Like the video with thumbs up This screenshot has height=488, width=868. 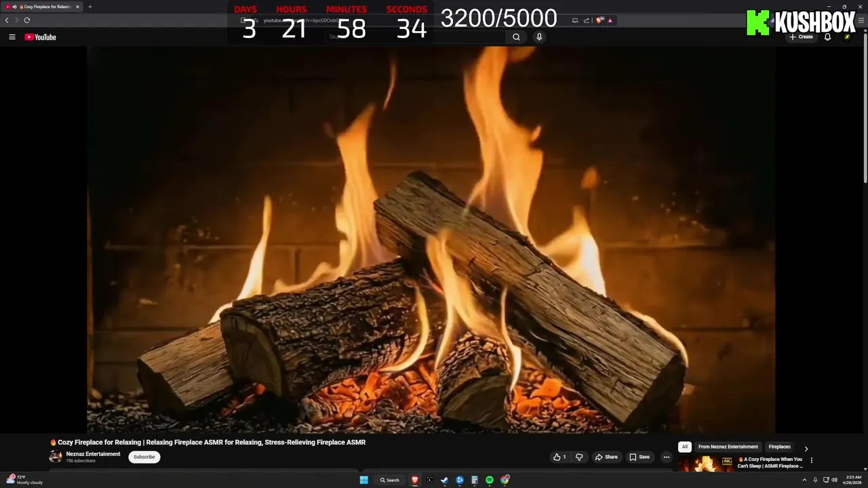(x=559, y=457)
